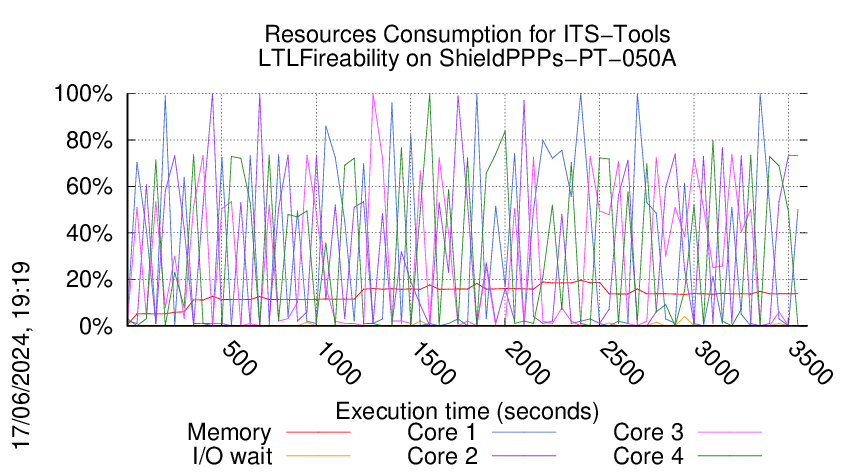The height and width of the screenshot is (475, 850).
Task: Click the 3000 x-axis tick label
Action: click(x=716, y=363)
